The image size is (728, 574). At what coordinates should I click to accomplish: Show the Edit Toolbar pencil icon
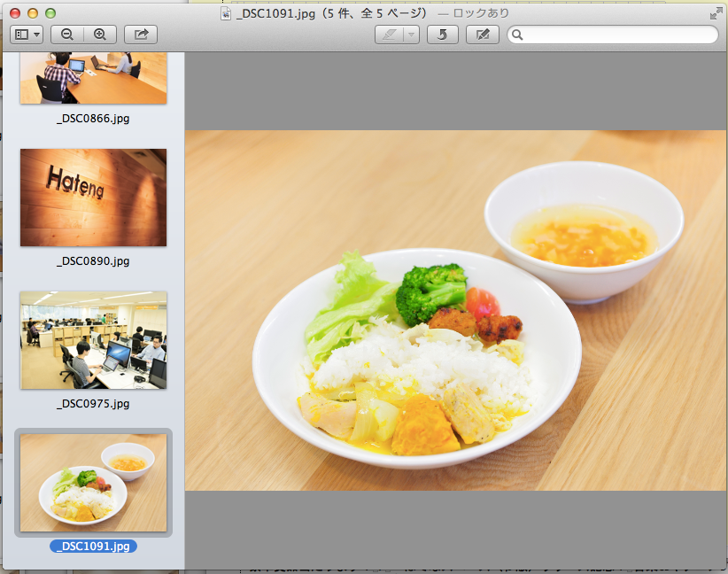[x=482, y=35]
